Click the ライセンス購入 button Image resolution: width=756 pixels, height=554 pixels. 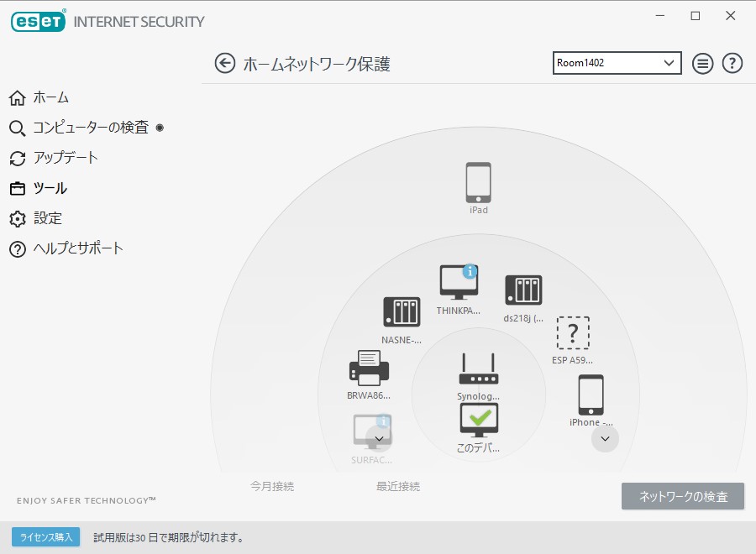(x=44, y=536)
